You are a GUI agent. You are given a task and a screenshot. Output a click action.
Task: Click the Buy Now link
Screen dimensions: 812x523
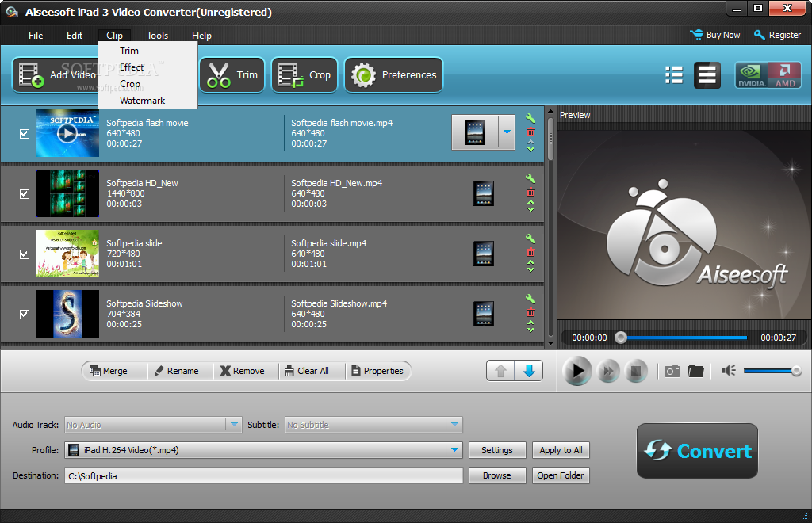[714, 35]
